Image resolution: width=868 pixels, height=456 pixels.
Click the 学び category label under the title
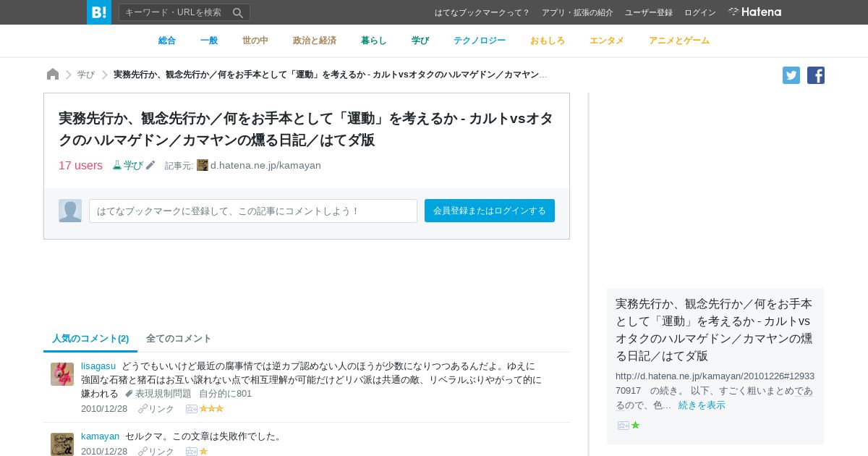point(133,165)
